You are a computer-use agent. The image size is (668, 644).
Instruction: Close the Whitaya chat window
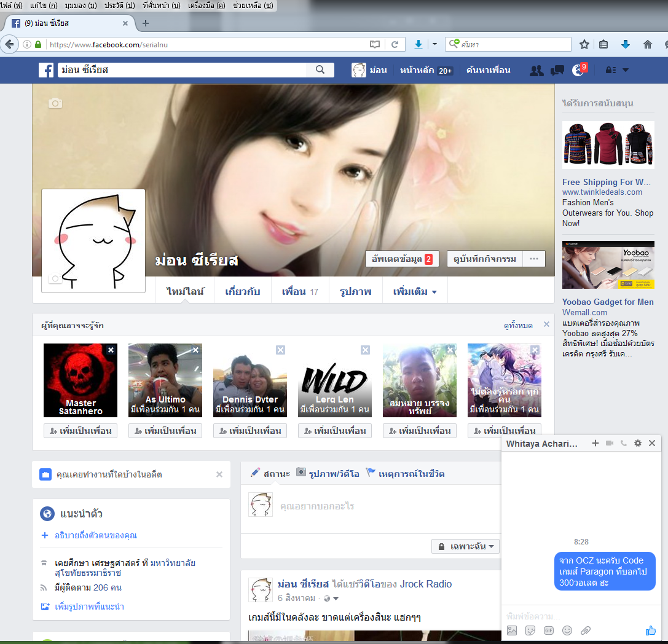click(x=652, y=444)
